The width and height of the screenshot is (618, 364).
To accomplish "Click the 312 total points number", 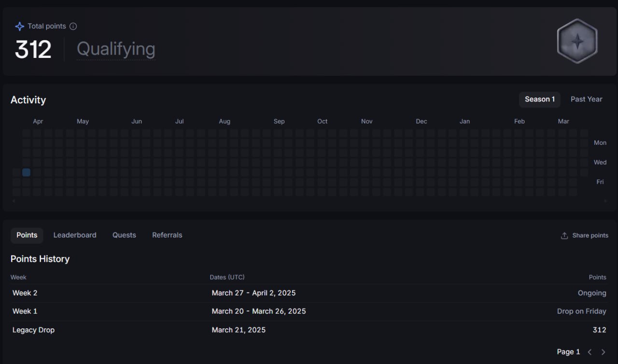I will click(33, 49).
